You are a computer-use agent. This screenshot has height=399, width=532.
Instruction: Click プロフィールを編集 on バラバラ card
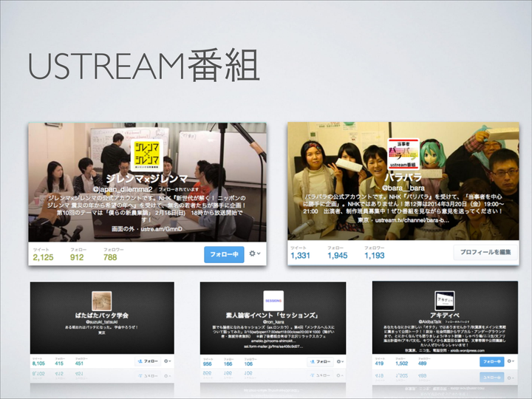[485, 252]
